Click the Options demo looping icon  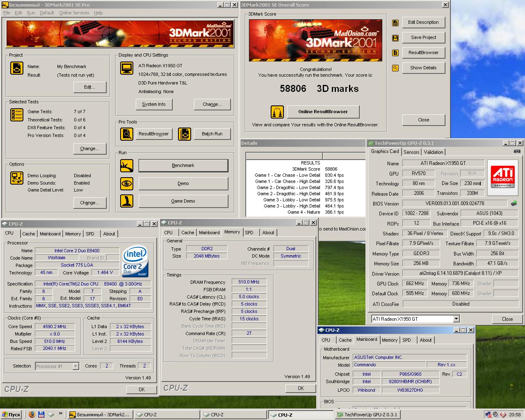16,178
